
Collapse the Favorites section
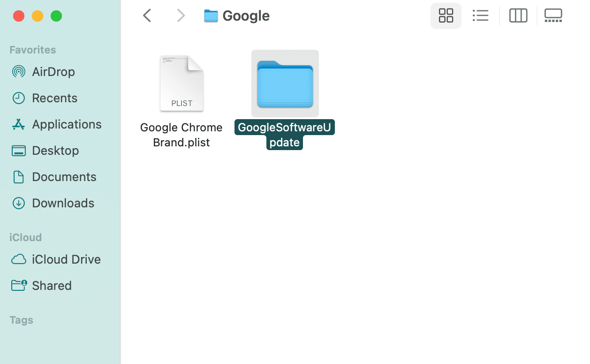pyautogui.click(x=32, y=49)
